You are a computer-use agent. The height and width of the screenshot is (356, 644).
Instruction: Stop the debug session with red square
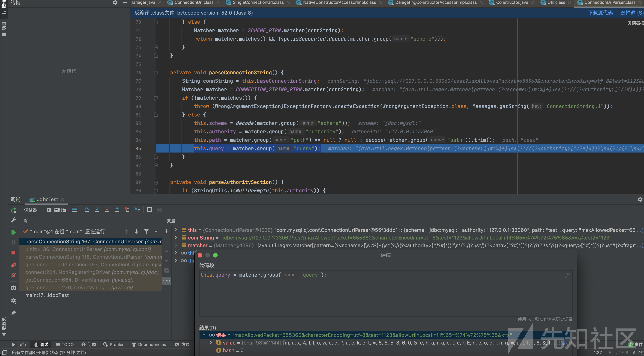tap(13, 252)
